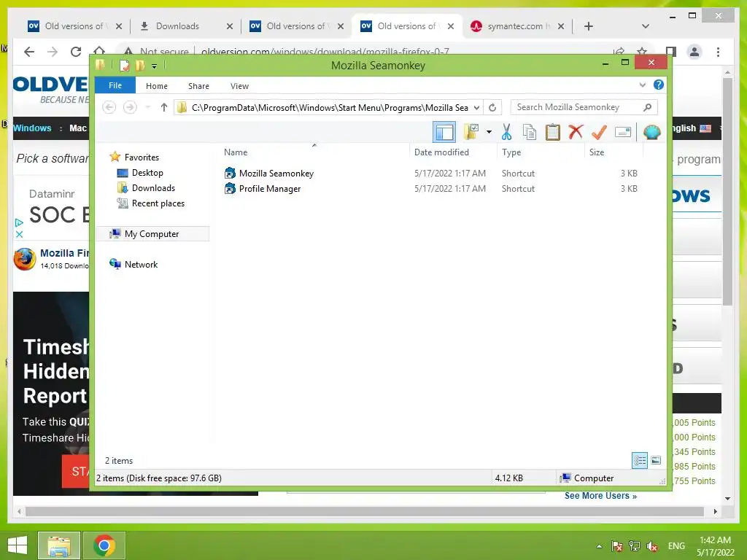
Task: Bookmark this page with star icon
Action: [642, 52]
